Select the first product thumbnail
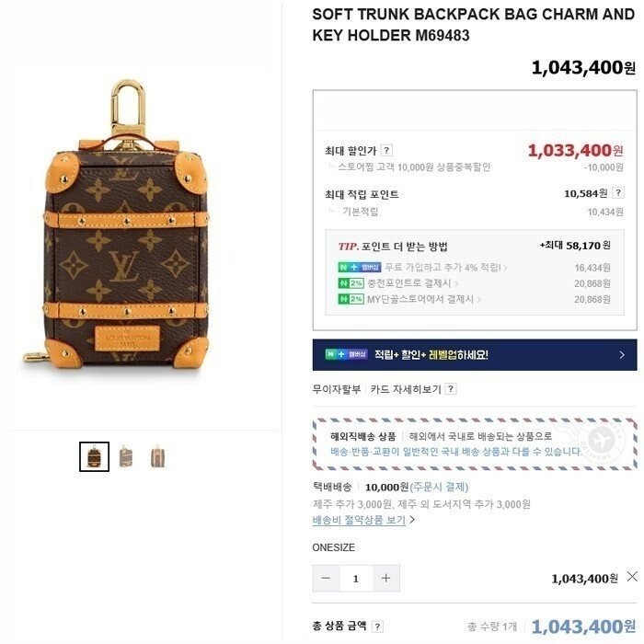Viewport: 644px width, 644px height. (95, 456)
